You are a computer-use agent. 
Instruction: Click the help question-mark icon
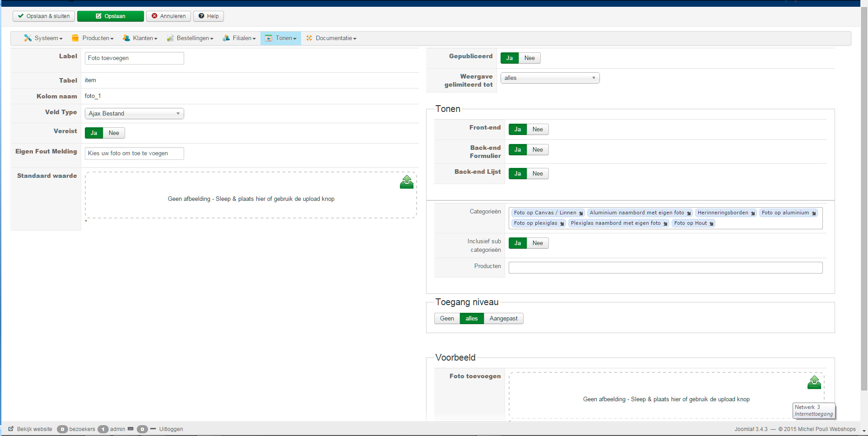201,16
